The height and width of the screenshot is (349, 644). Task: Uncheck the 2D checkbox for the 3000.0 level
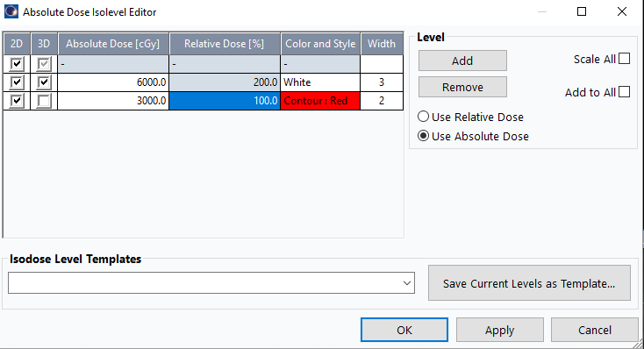pos(17,101)
